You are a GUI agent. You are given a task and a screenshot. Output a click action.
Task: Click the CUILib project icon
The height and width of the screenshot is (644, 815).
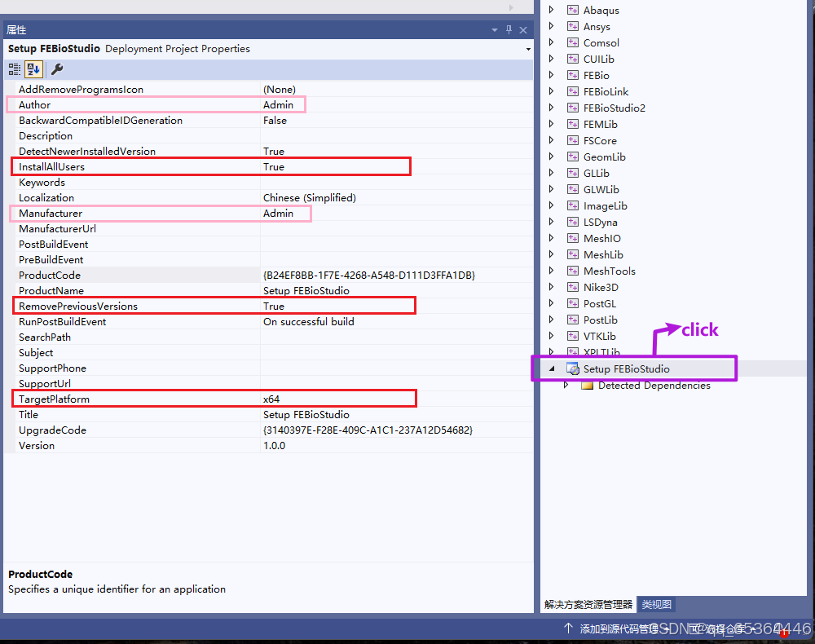click(x=573, y=59)
